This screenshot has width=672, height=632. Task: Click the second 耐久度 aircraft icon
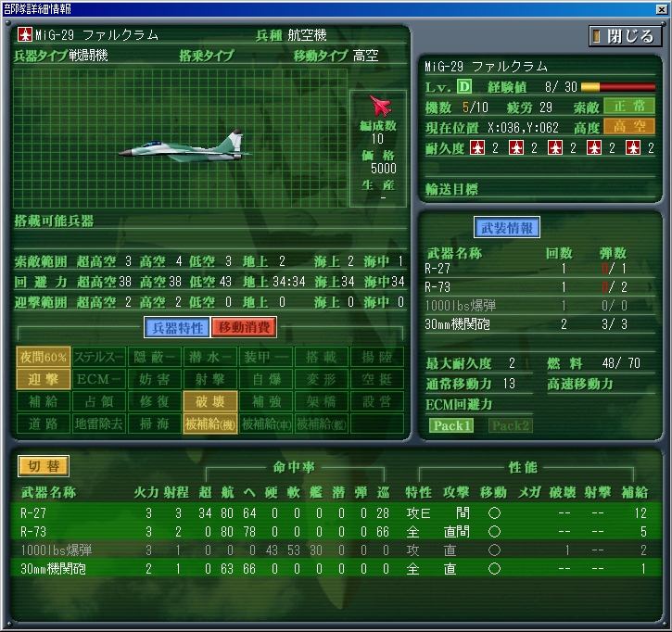point(516,148)
